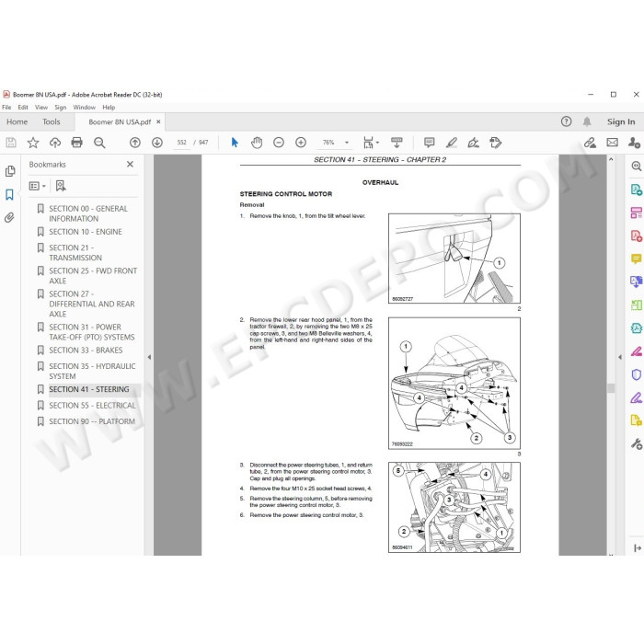Open bookmark SECTION 27 - DIFFERENTIAL AND REAR AXLE
644x644 pixels.
(92, 304)
